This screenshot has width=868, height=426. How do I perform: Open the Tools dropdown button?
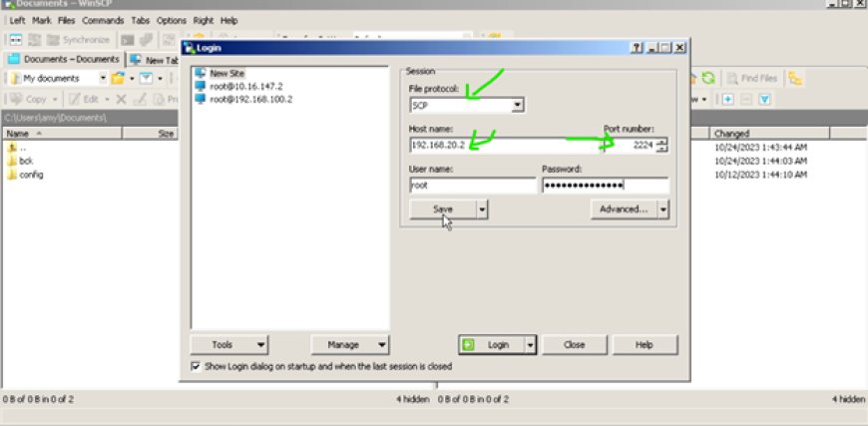[229, 344]
